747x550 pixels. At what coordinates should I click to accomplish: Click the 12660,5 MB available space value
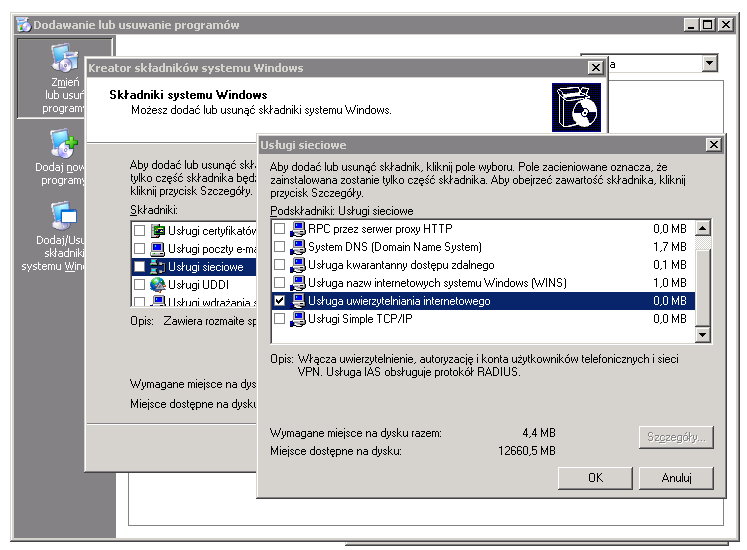click(527, 451)
